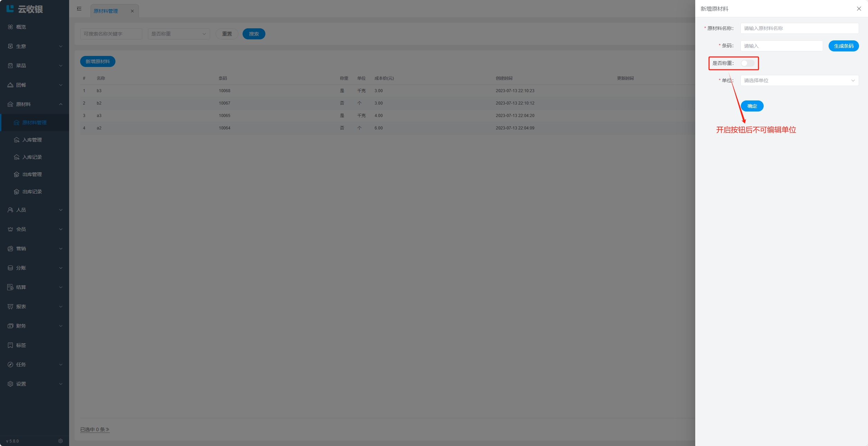Click the sidebar collapse hamburger icon
The width and height of the screenshot is (868, 446).
click(79, 9)
